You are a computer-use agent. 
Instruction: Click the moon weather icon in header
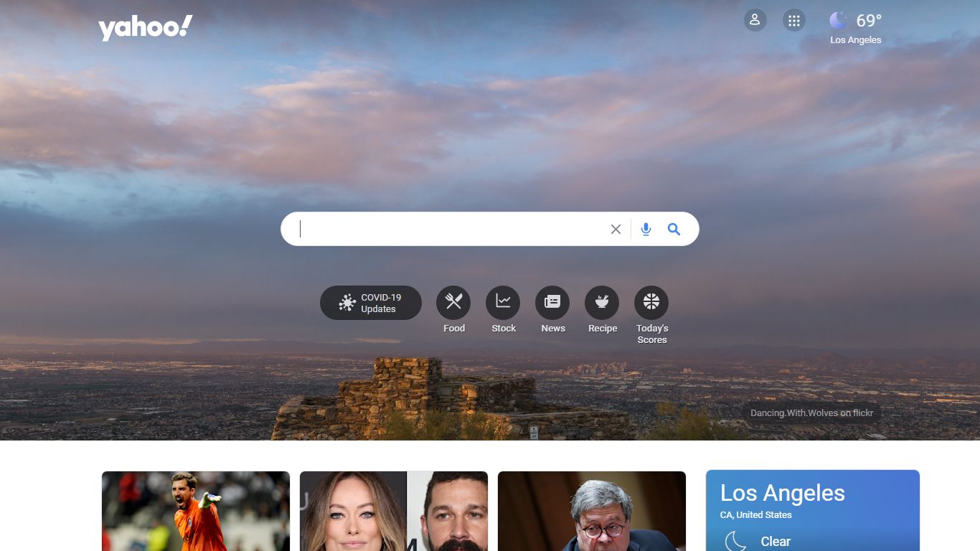[x=838, y=20]
